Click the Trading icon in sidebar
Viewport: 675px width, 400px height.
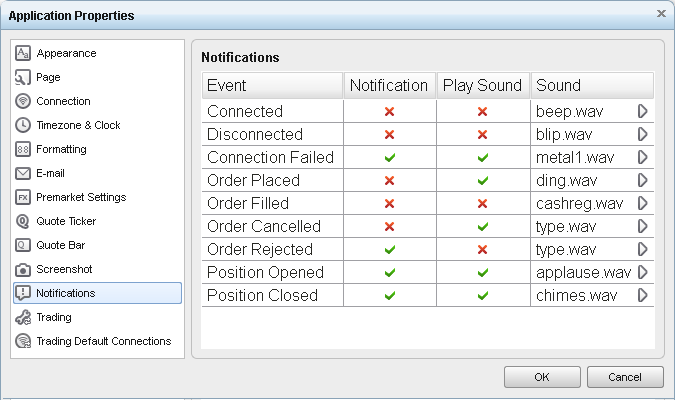pos(23,317)
